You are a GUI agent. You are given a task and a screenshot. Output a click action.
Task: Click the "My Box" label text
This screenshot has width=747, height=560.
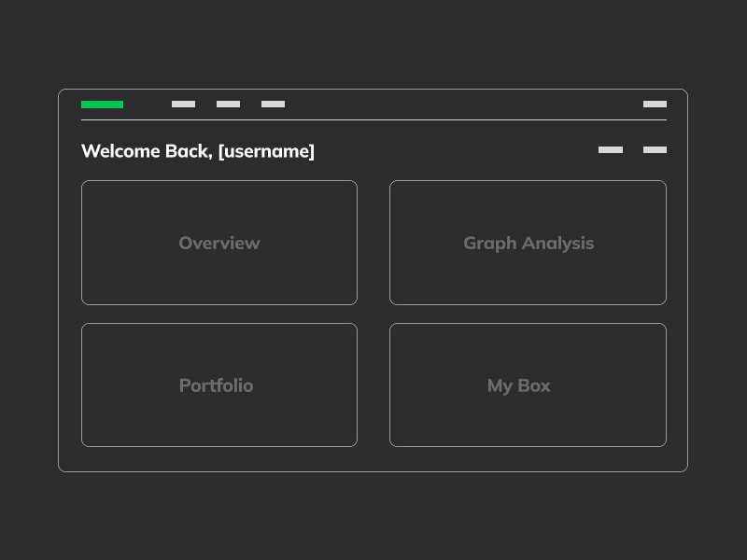518,385
